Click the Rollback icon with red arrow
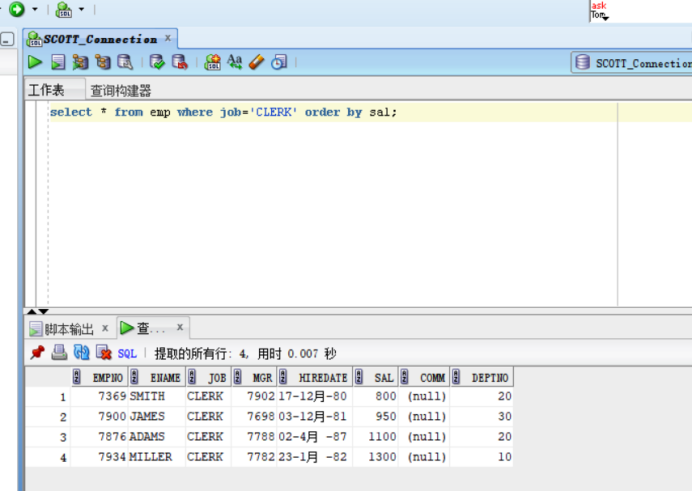This screenshot has height=492, width=692. (180, 62)
